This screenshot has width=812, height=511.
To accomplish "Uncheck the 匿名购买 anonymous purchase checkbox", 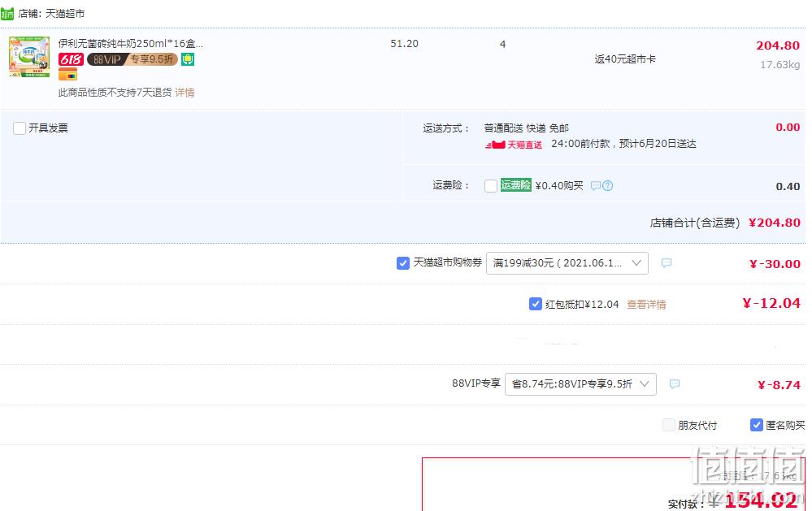I will click(756, 425).
